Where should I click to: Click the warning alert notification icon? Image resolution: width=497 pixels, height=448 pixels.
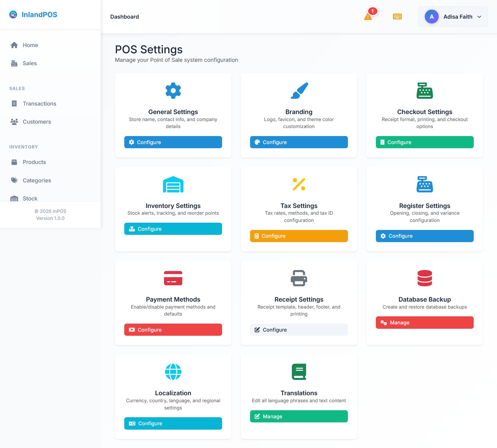coord(368,17)
